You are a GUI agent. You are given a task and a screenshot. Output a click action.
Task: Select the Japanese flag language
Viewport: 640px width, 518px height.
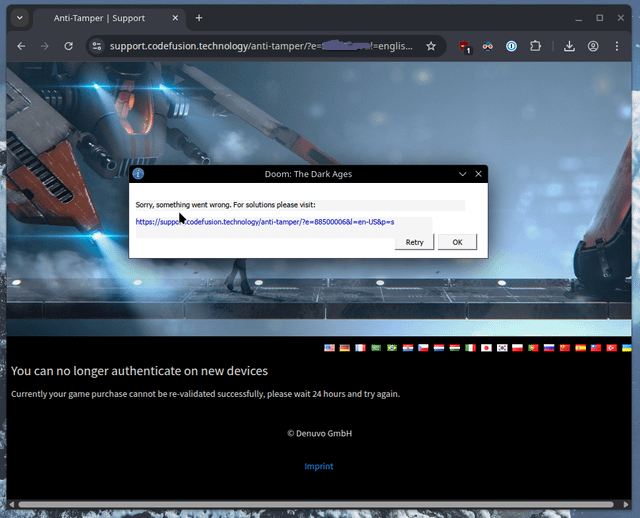(x=486, y=348)
